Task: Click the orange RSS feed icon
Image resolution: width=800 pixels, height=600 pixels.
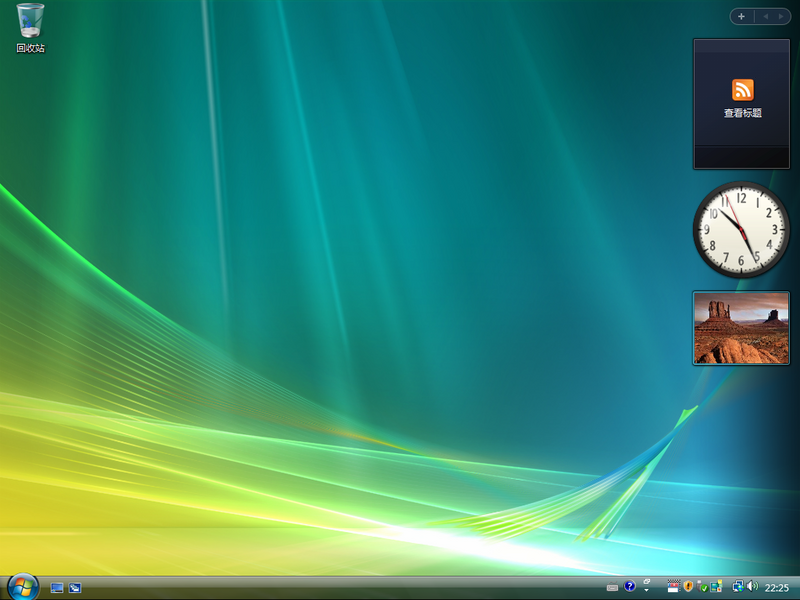Action: click(x=742, y=90)
